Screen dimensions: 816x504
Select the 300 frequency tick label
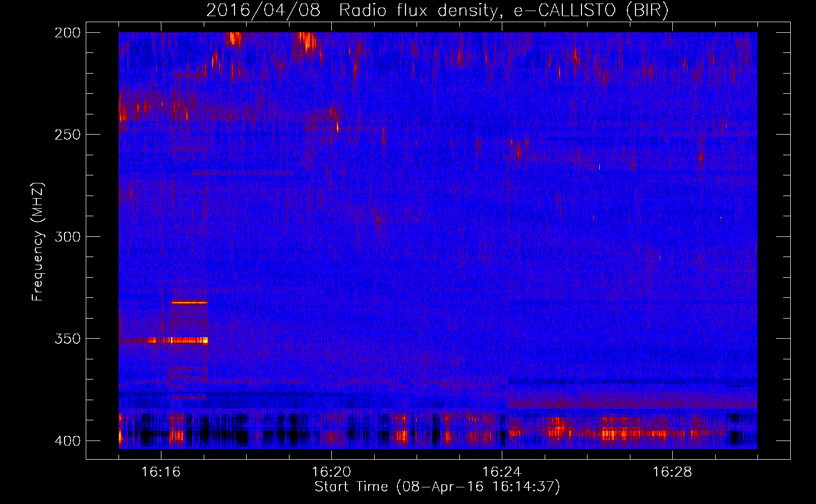(68, 236)
